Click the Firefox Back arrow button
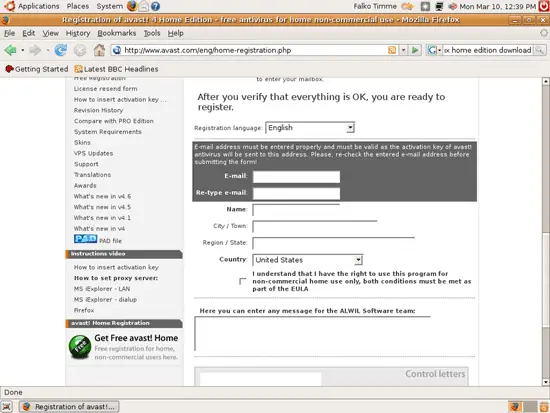Screen dimensions: 550x413 tap(11, 50)
